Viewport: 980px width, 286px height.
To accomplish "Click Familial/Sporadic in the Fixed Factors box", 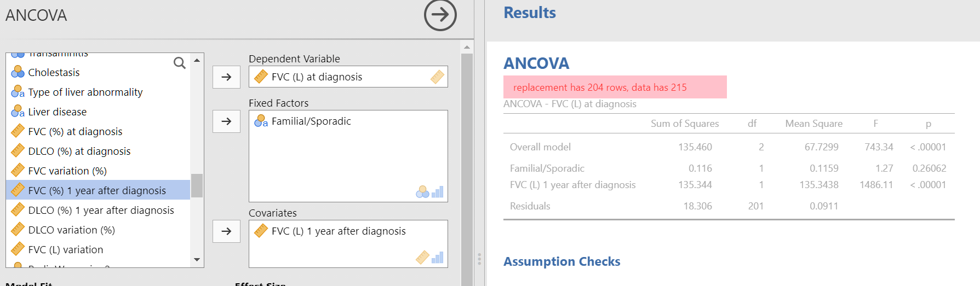I will pyautogui.click(x=311, y=121).
